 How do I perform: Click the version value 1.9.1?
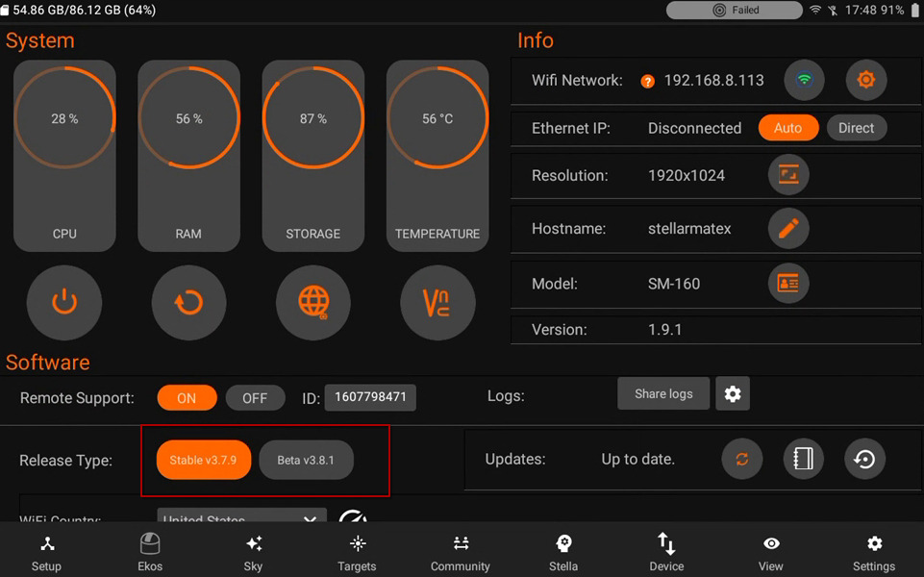664,330
